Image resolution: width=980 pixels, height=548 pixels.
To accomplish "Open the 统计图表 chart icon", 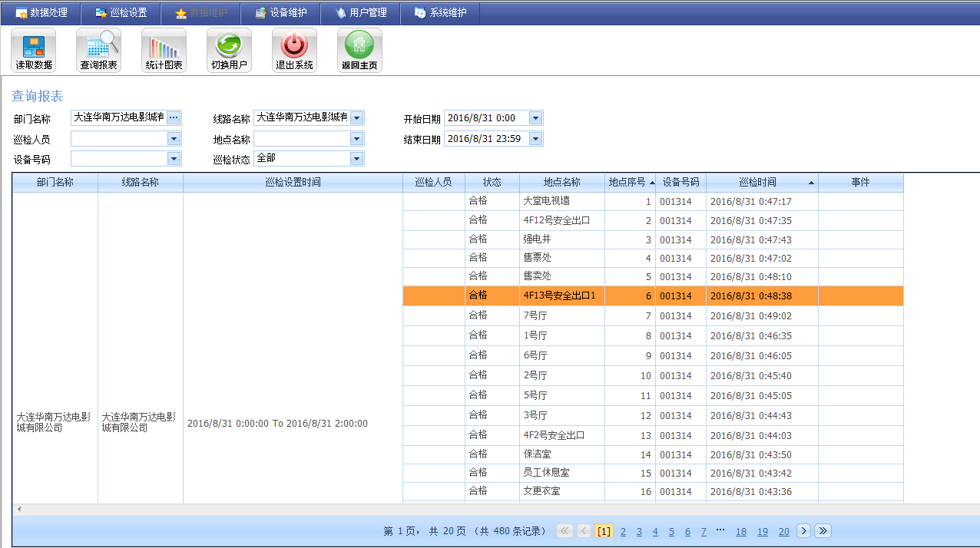I will [x=164, y=50].
